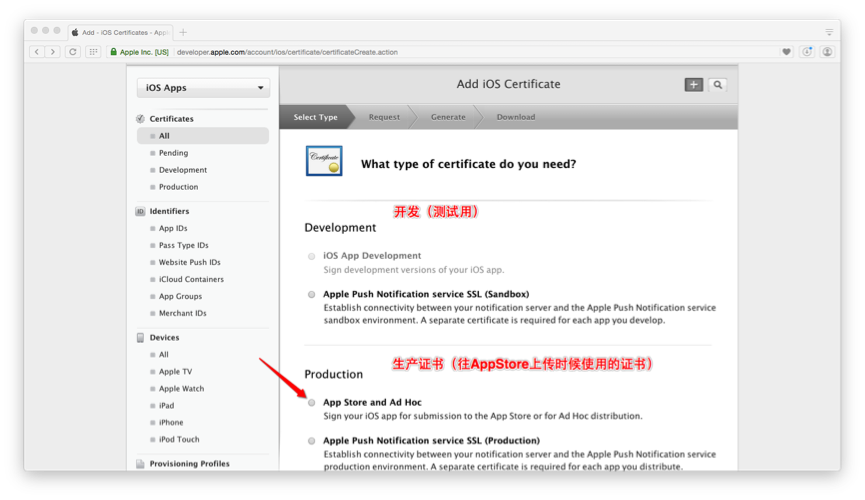Viewport: 865px width, 500px height.
Task: Open All under Devices
Action: point(163,355)
